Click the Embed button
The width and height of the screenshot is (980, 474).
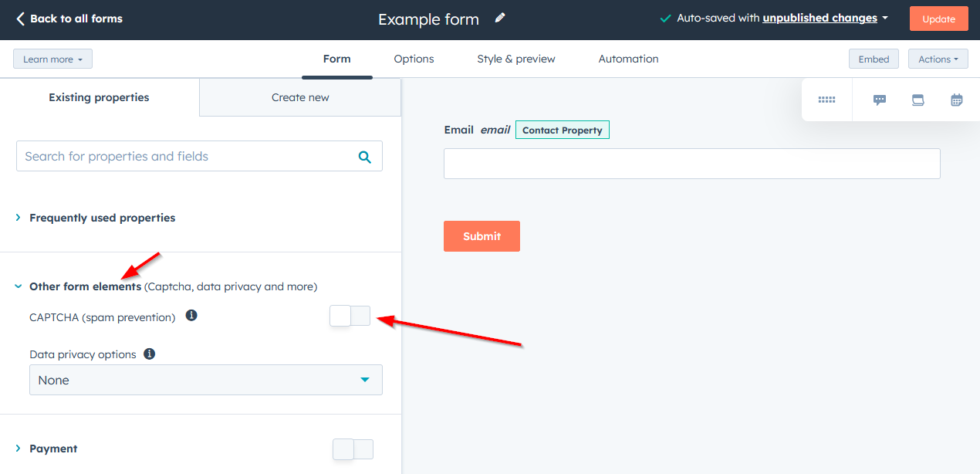pos(874,59)
